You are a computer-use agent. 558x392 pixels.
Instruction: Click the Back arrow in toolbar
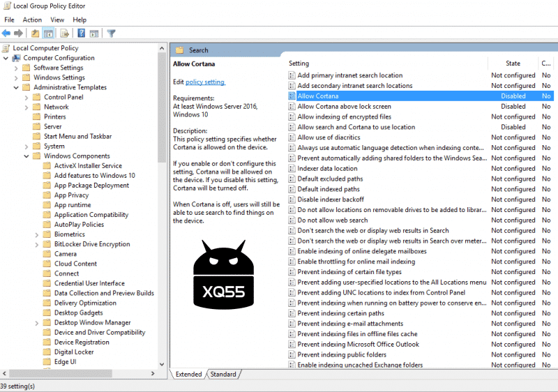coord(6,33)
